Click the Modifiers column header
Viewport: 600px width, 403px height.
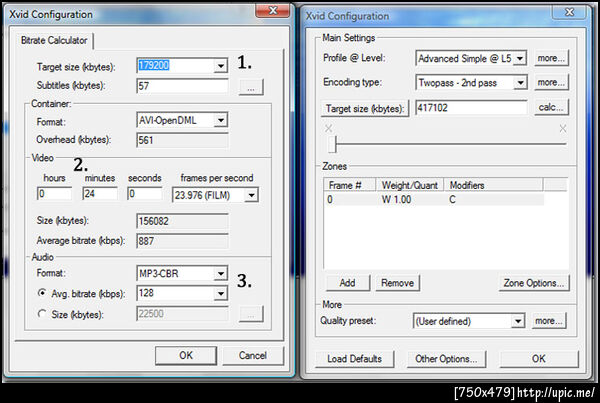click(493, 185)
